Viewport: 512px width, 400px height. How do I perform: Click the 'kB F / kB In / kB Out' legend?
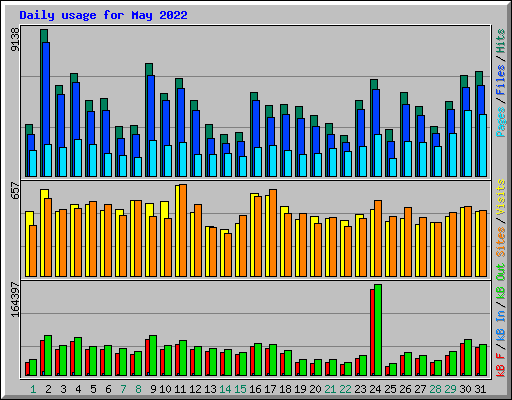coord(501,320)
